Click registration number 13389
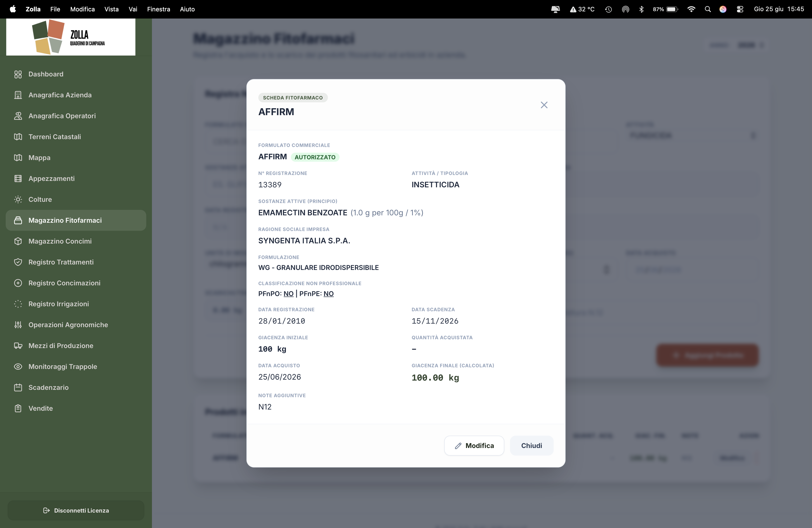812x528 pixels. click(270, 184)
